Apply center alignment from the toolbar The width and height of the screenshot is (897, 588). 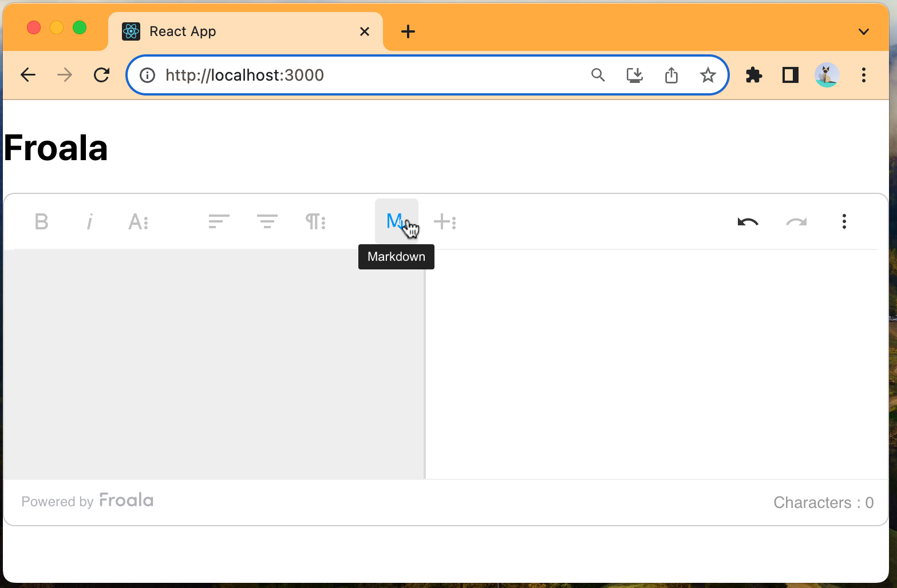click(266, 222)
